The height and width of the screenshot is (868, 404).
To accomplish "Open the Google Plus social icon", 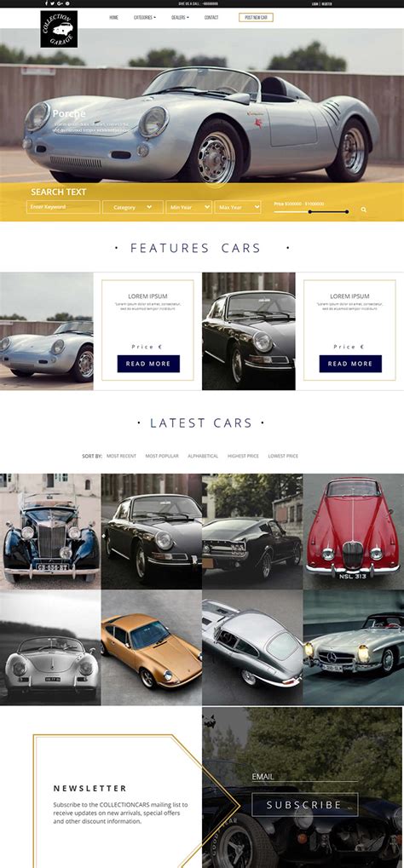I will tap(61, 3).
